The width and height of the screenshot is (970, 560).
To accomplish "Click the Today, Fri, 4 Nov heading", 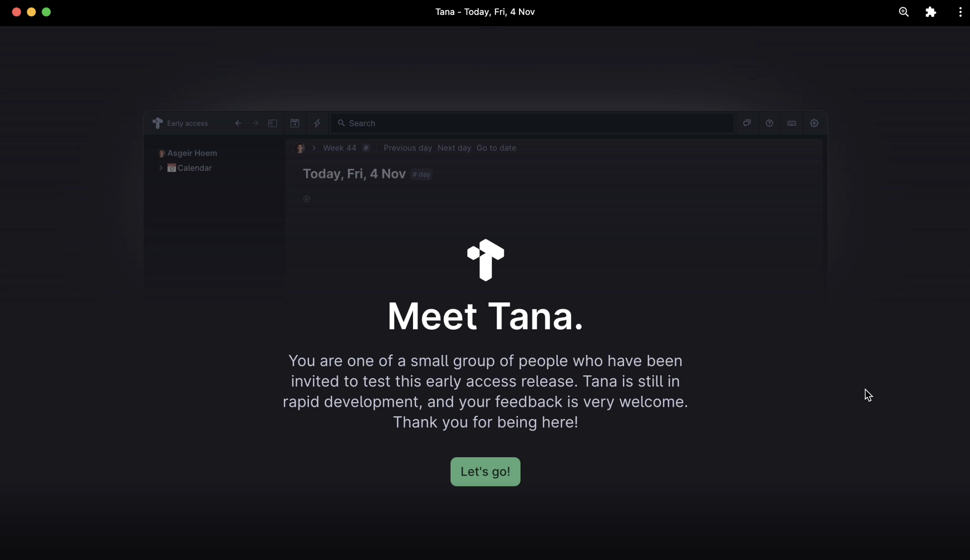I will coord(354,174).
